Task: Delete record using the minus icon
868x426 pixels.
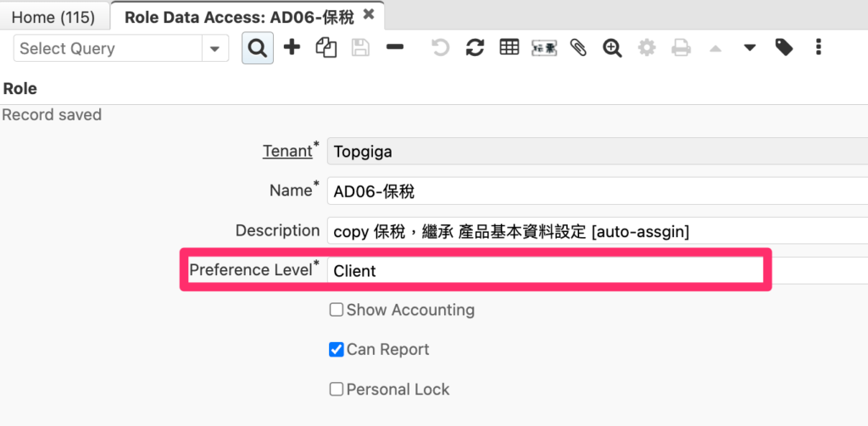Action: click(395, 47)
